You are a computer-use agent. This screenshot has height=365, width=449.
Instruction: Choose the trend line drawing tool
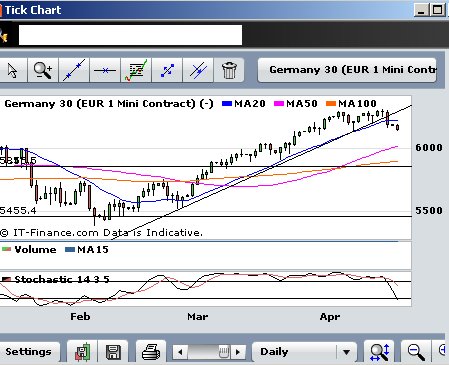point(74,70)
